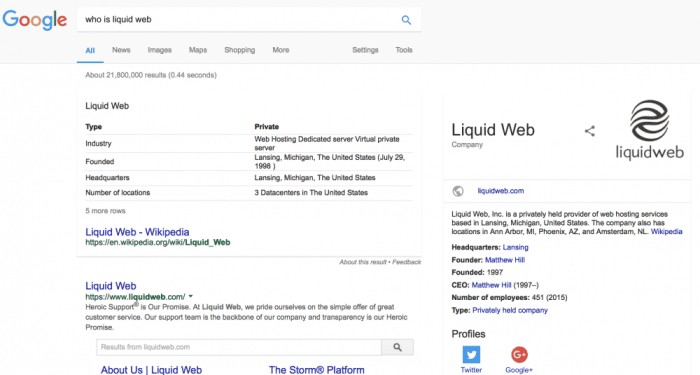This screenshot has height=375, width=700.
Task: Click the Privately held company link
Action: (x=510, y=310)
